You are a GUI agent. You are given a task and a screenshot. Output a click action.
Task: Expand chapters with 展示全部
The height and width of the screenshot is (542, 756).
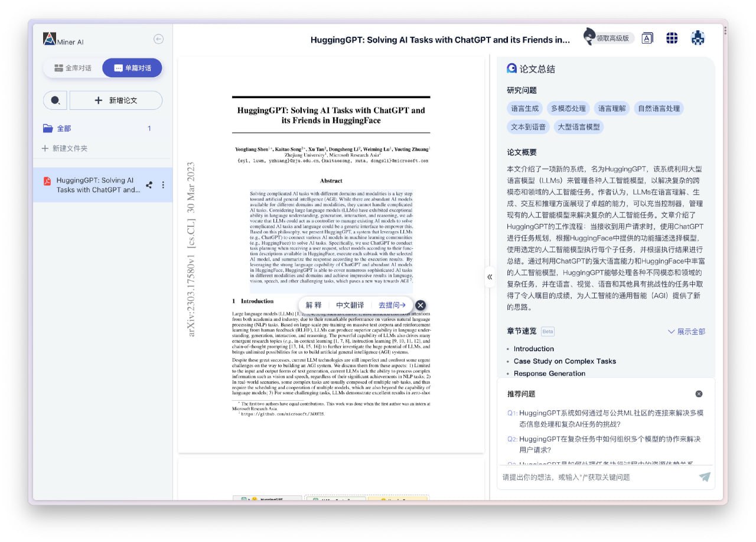pyautogui.click(x=686, y=332)
